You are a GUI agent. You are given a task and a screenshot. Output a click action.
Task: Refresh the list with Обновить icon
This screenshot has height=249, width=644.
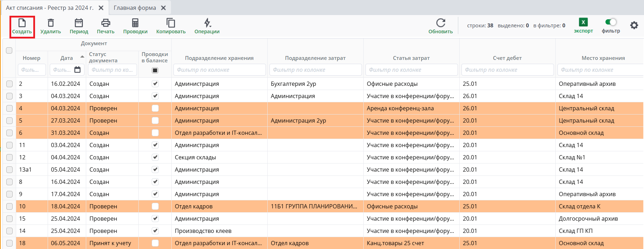click(440, 23)
